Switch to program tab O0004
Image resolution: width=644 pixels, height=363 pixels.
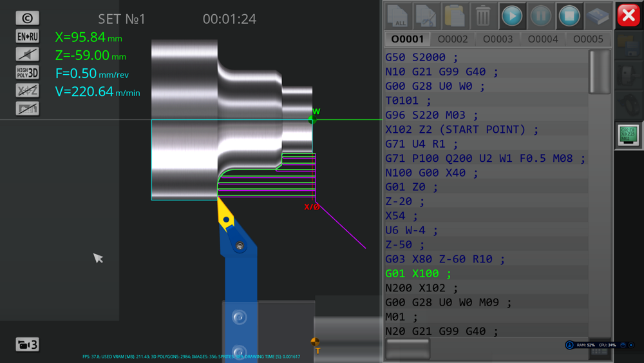[x=543, y=39]
